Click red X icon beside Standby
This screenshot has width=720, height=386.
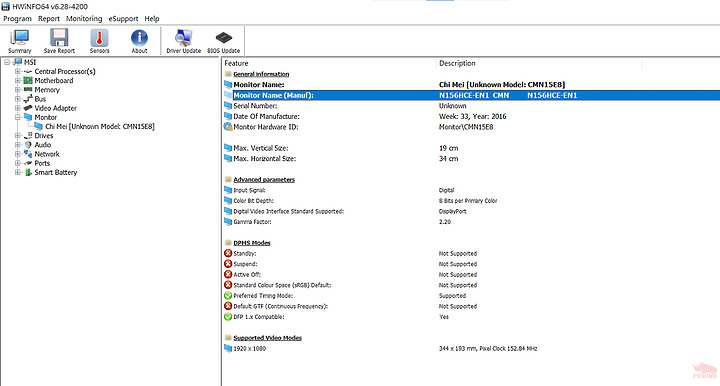coord(228,253)
